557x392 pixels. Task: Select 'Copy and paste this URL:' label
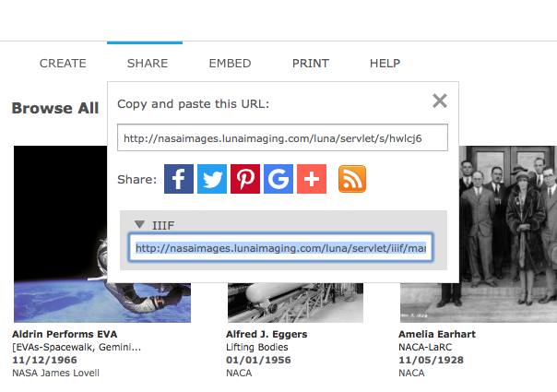[194, 104]
